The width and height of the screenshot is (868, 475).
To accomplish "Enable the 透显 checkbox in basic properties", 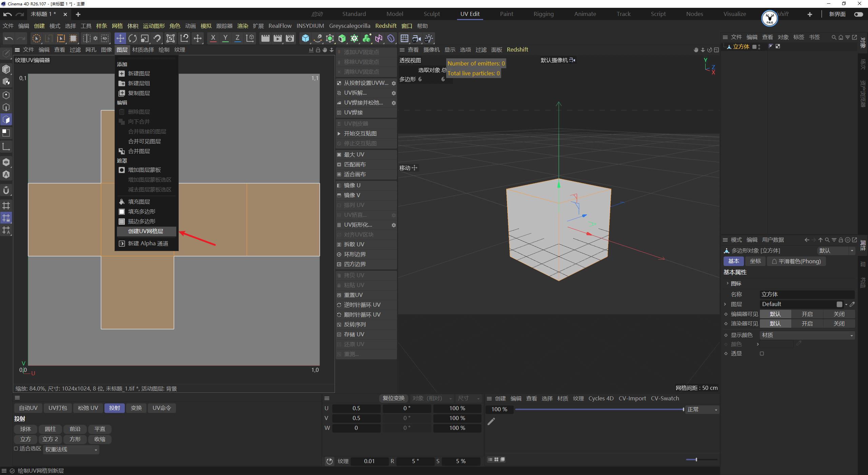I will tap(762, 353).
